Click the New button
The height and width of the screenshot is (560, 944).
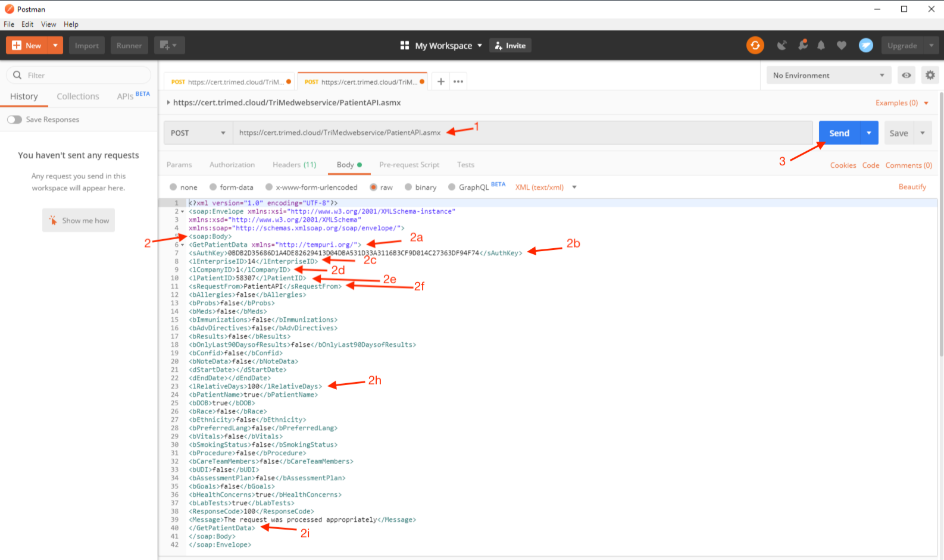point(27,45)
